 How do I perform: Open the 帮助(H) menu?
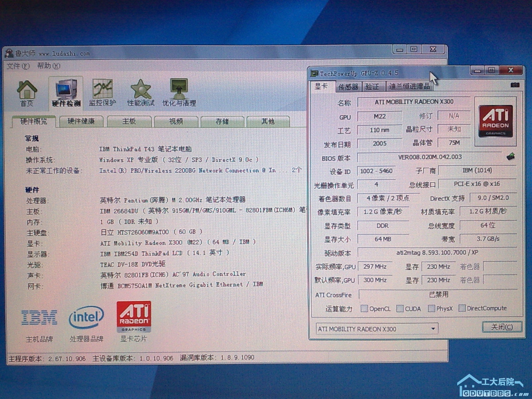pyautogui.click(x=49, y=66)
